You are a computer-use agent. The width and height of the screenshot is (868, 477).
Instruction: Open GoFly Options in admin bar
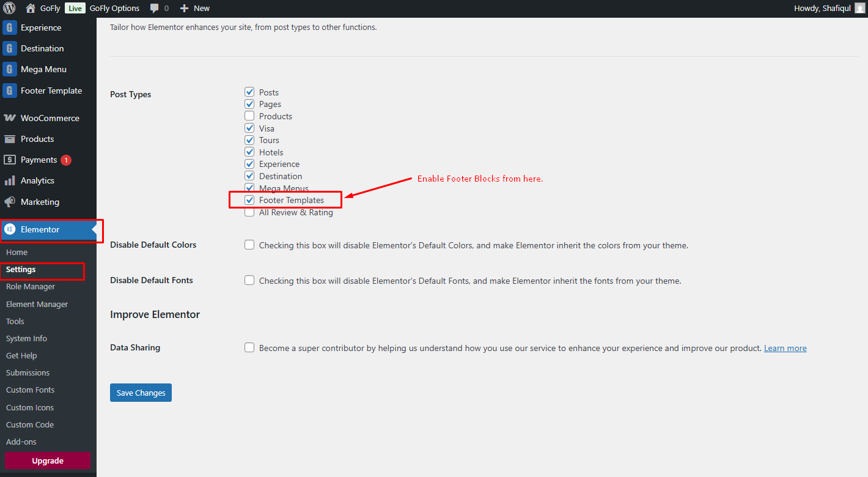[x=114, y=9]
